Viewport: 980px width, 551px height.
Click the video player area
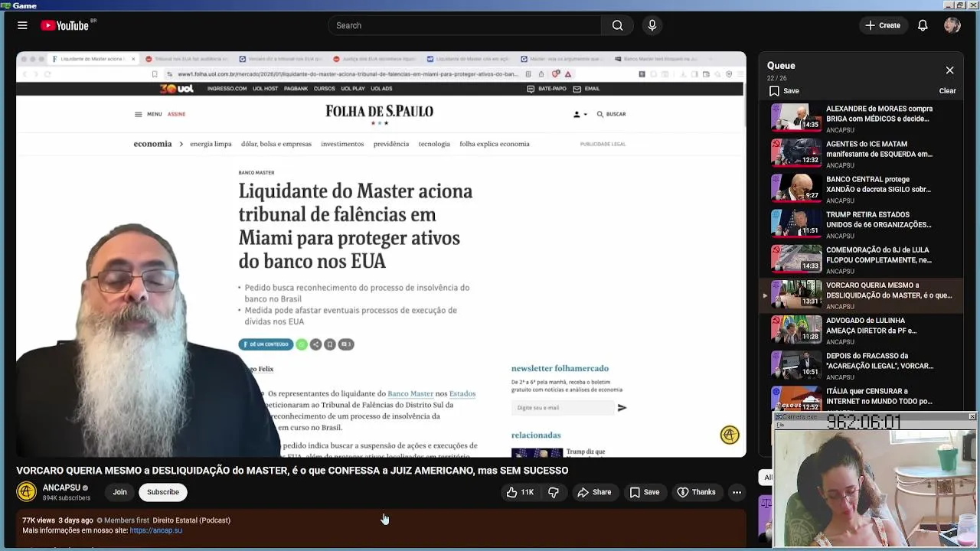[381, 254]
